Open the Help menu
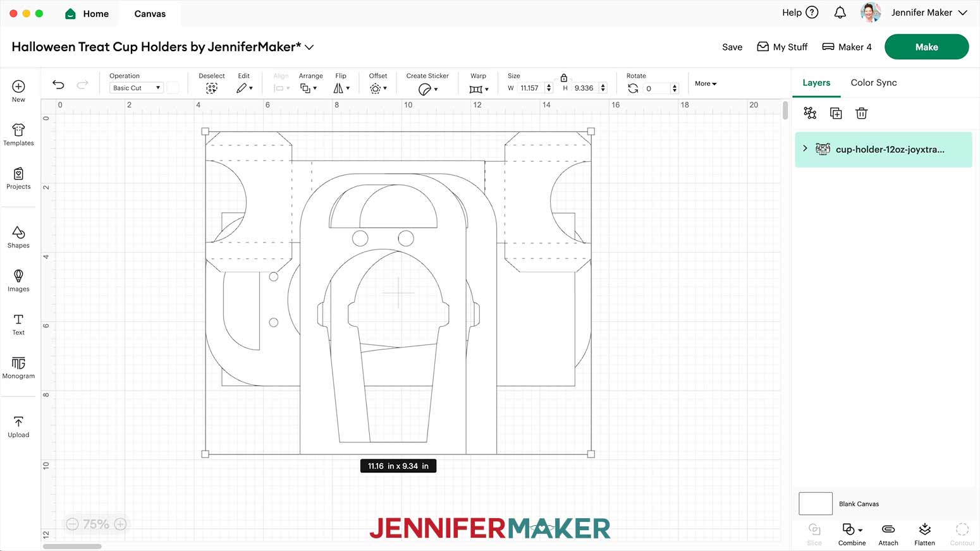The height and width of the screenshot is (551, 980). tap(800, 13)
